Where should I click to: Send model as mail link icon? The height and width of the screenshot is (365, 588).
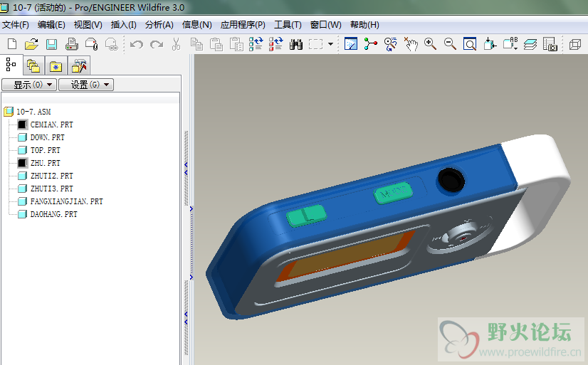tap(111, 44)
